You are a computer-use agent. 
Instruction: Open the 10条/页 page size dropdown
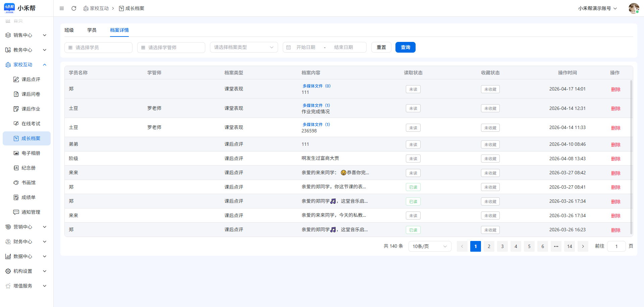click(x=429, y=246)
